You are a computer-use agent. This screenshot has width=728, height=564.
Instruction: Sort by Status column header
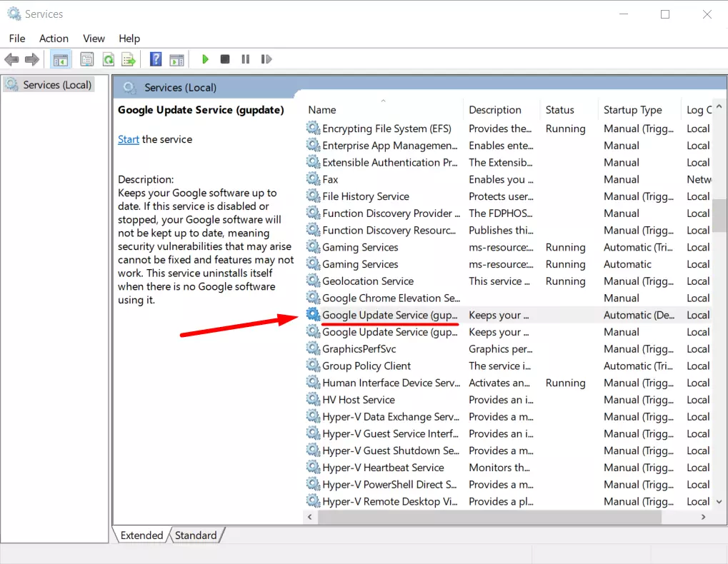569,110
